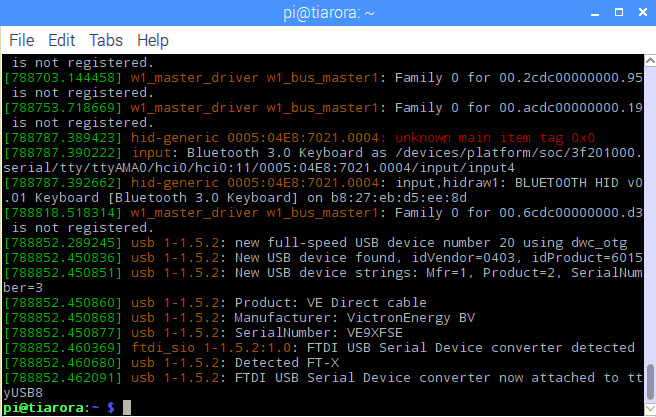Viewport: 656px width, 417px height.
Task: Click the vertical scrollbar thumb
Action: (x=650, y=382)
